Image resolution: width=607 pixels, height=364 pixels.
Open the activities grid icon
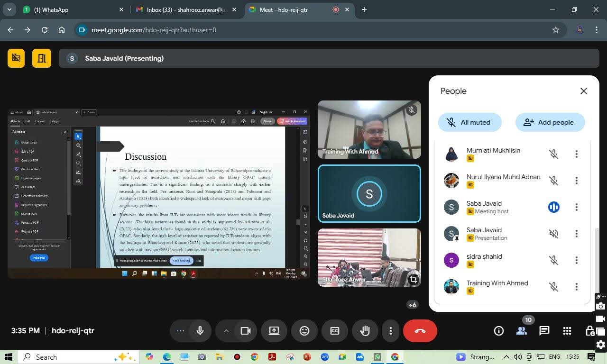(567, 331)
